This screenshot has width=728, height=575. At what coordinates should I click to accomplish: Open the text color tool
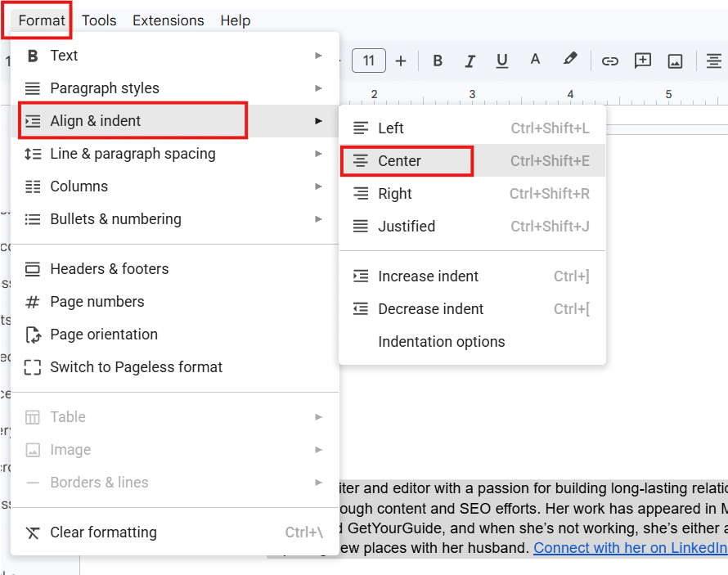click(x=535, y=60)
